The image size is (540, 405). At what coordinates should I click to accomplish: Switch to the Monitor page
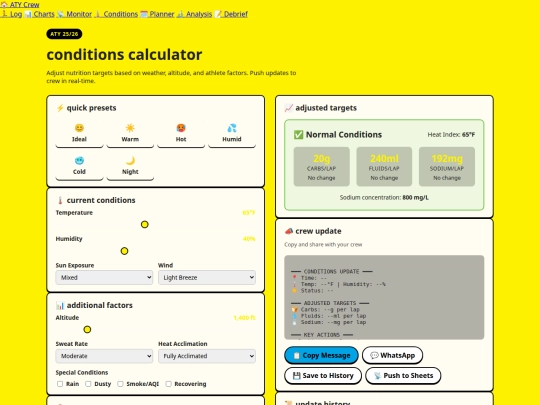74,14
